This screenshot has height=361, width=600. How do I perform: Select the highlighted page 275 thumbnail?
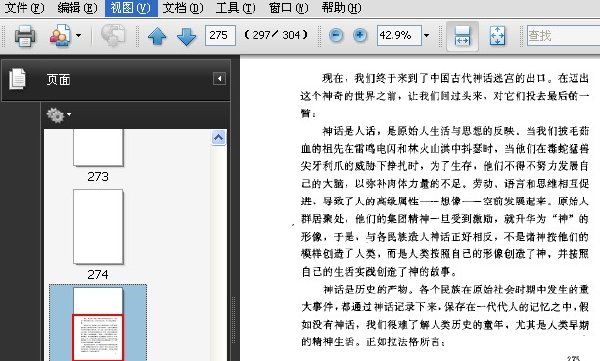(98, 324)
